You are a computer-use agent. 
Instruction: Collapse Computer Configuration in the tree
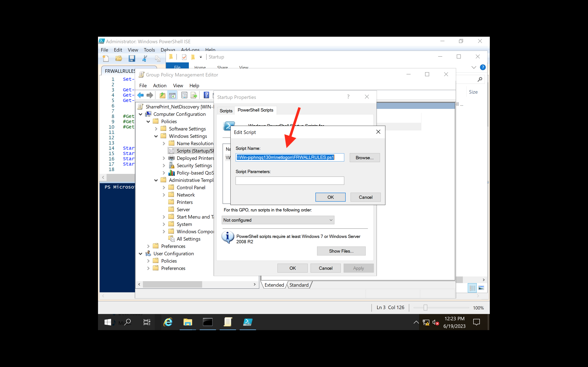tap(141, 114)
